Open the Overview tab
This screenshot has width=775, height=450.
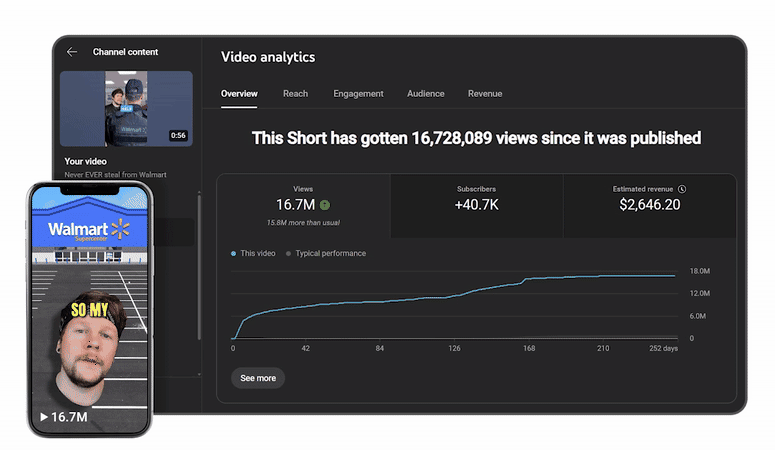coord(239,93)
